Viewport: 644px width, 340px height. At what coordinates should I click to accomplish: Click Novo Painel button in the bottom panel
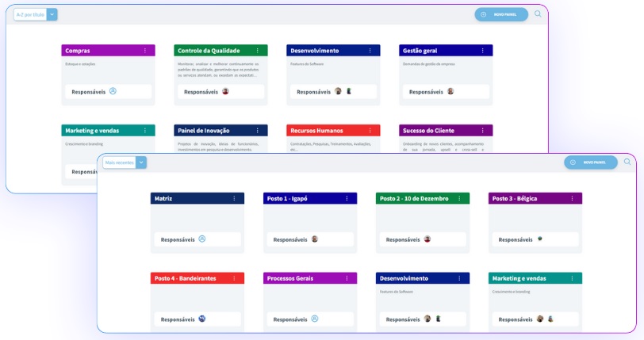[591, 162]
